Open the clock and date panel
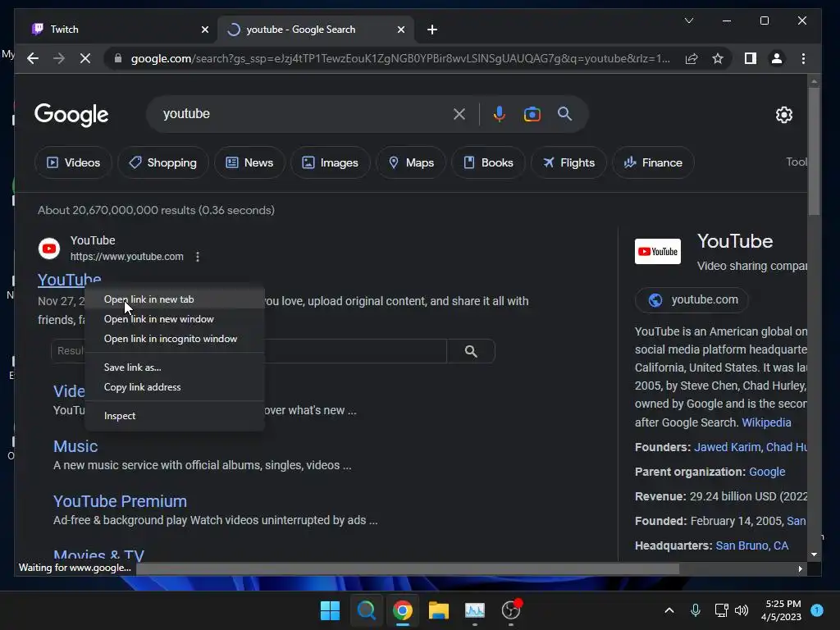 pyautogui.click(x=782, y=610)
